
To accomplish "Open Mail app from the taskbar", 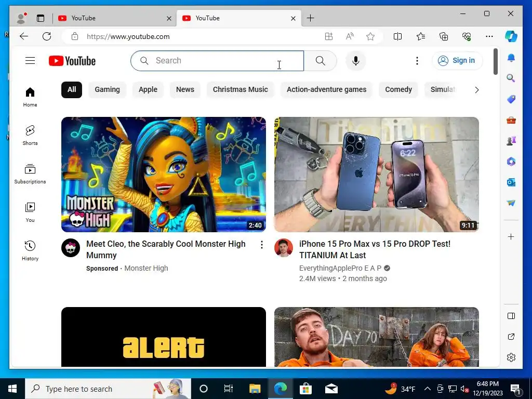I will click(331, 389).
